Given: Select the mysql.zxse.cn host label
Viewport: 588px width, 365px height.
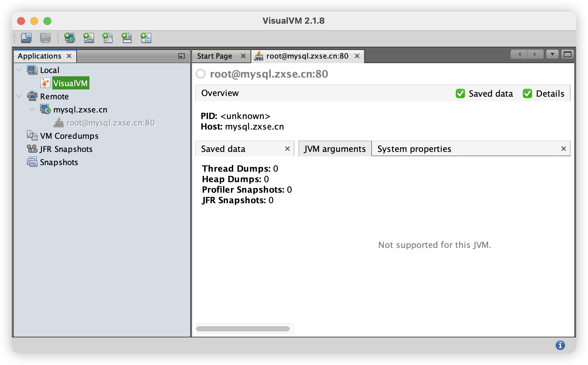Looking at the screenshot, I should click(80, 110).
